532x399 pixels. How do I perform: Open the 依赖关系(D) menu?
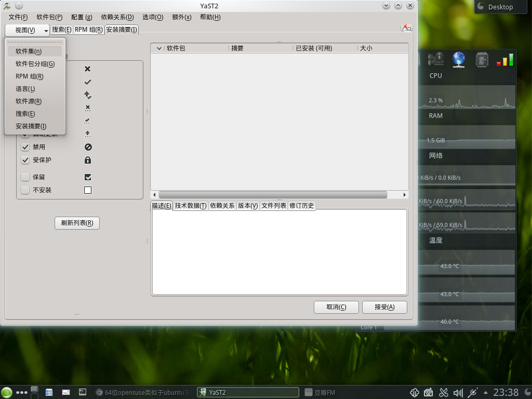click(x=117, y=17)
